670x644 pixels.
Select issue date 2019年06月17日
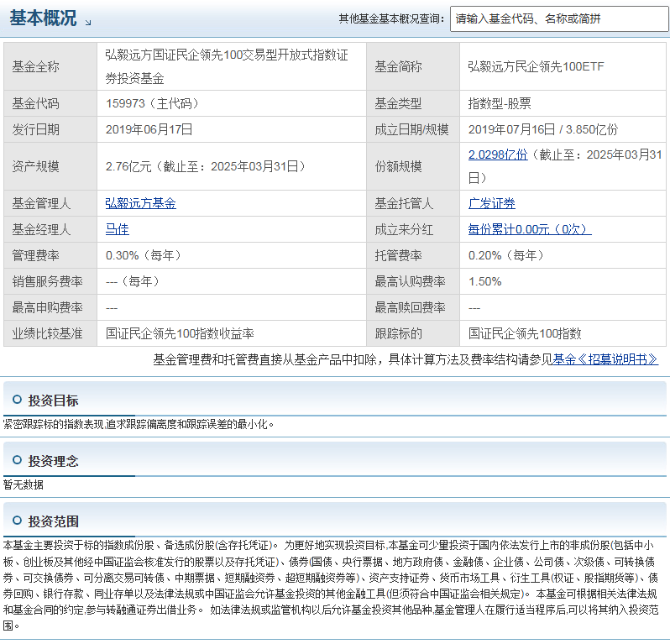[x=149, y=129]
